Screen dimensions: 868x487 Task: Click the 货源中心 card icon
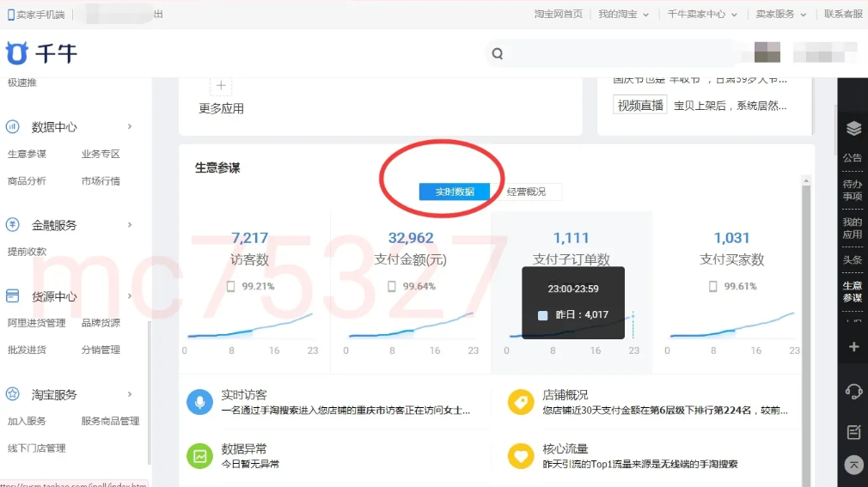click(12, 296)
